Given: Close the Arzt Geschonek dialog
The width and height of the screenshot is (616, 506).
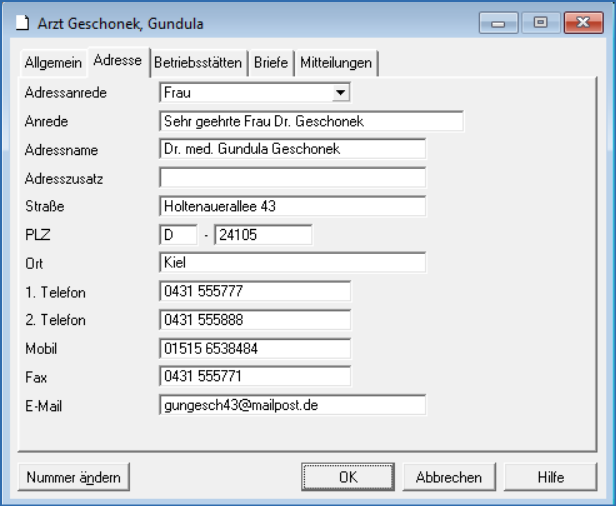Looking at the screenshot, I should tap(583, 23).
